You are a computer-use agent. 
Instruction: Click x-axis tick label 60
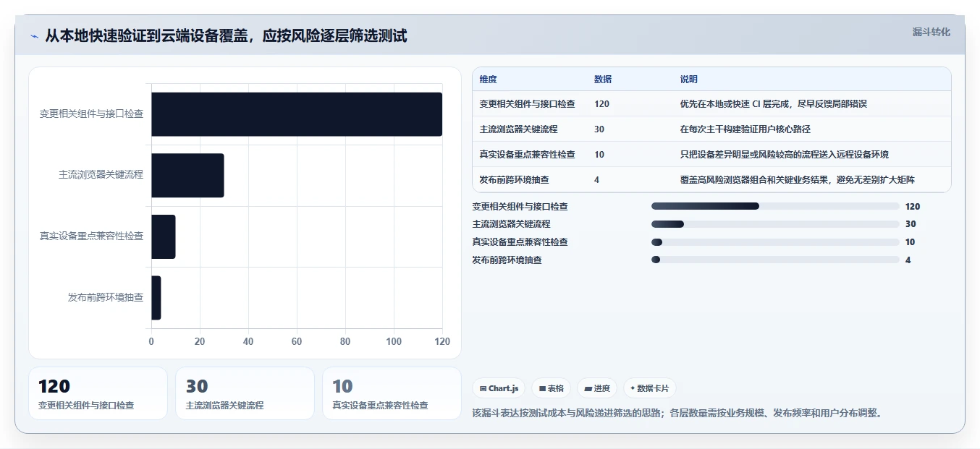(297, 342)
